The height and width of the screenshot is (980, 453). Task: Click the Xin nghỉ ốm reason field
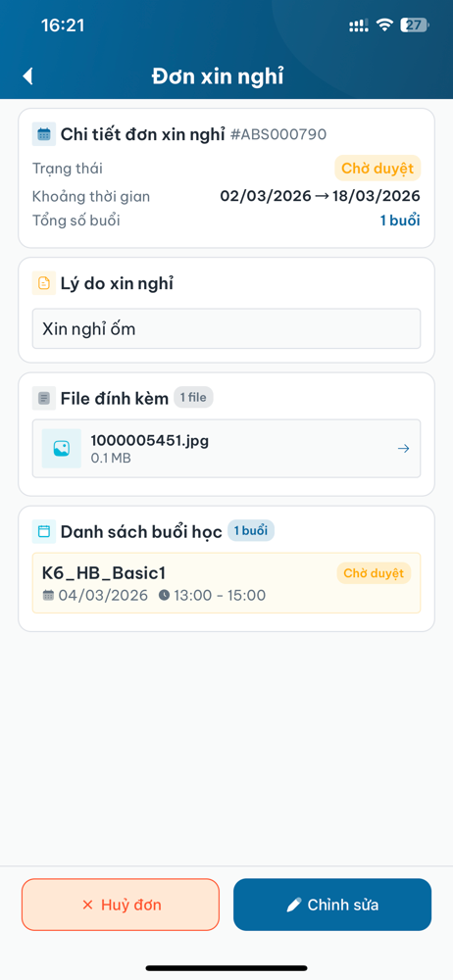(226, 328)
